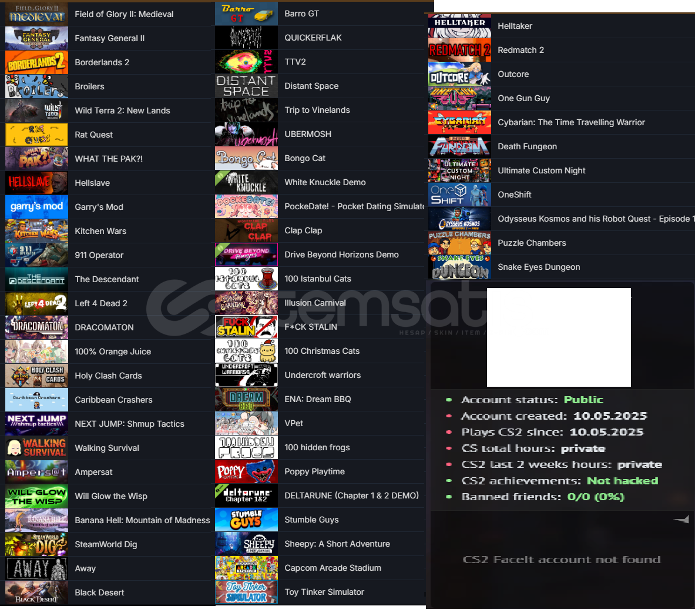Open the Borderlands 2 game thumbnail
This screenshot has width=695, height=616.
(x=37, y=62)
